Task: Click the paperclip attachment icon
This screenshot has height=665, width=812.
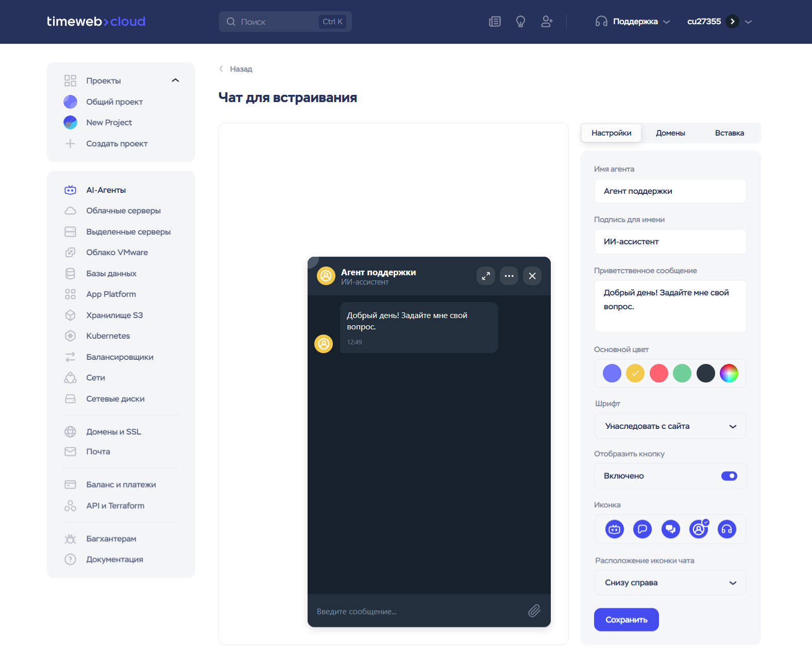Action: (x=534, y=611)
